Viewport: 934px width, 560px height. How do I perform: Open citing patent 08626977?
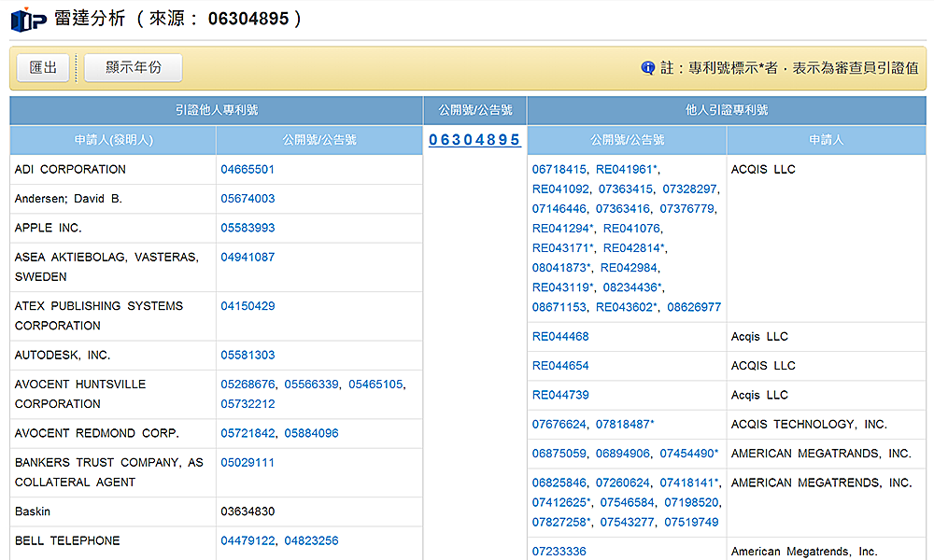point(694,306)
